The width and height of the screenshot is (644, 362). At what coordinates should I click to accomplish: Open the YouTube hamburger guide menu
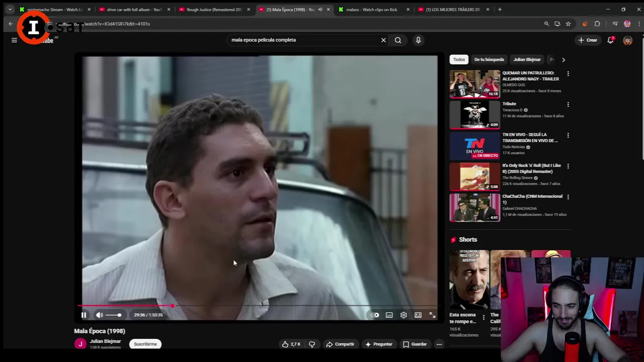click(x=14, y=40)
